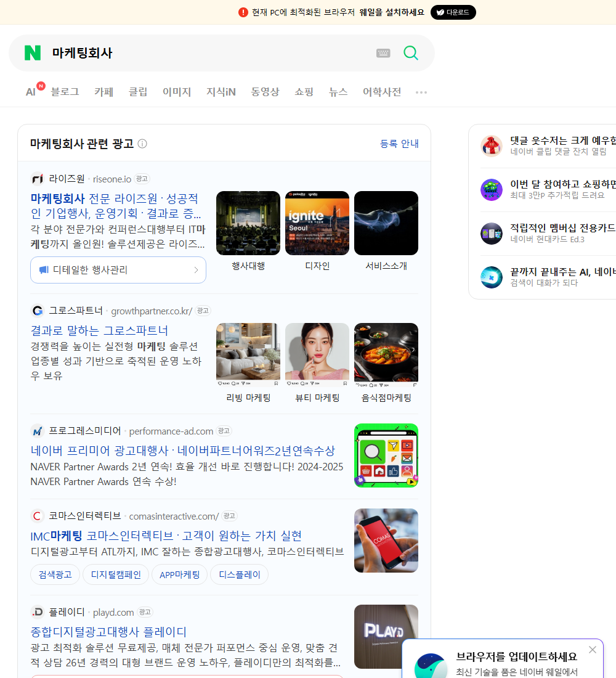Click the 프로그레스미디어 favicon logo

tap(38, 431)
